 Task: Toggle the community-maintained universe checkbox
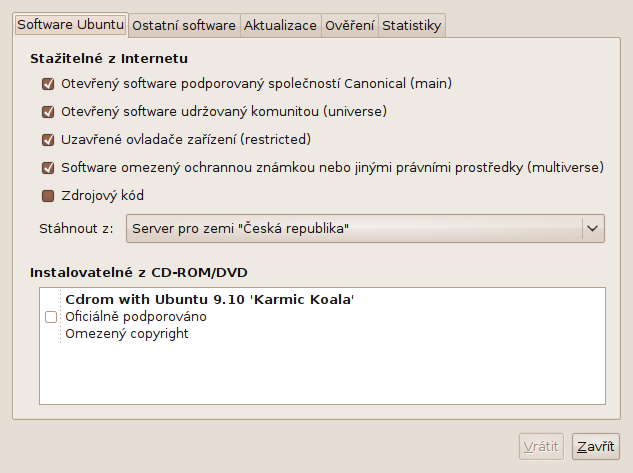pos(48,112)
